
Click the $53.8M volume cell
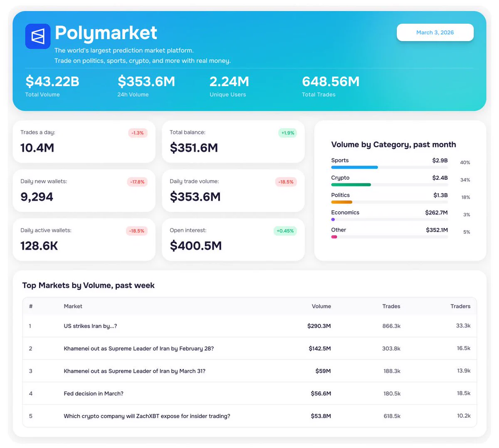click(x=321, y=416)
